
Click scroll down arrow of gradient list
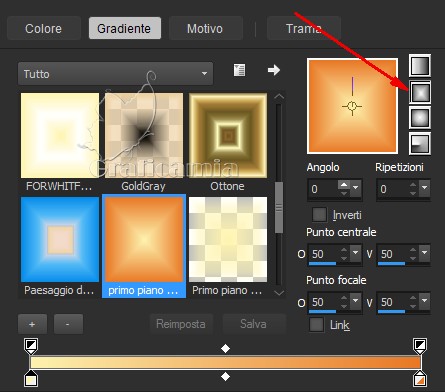[x=279, y=293]
